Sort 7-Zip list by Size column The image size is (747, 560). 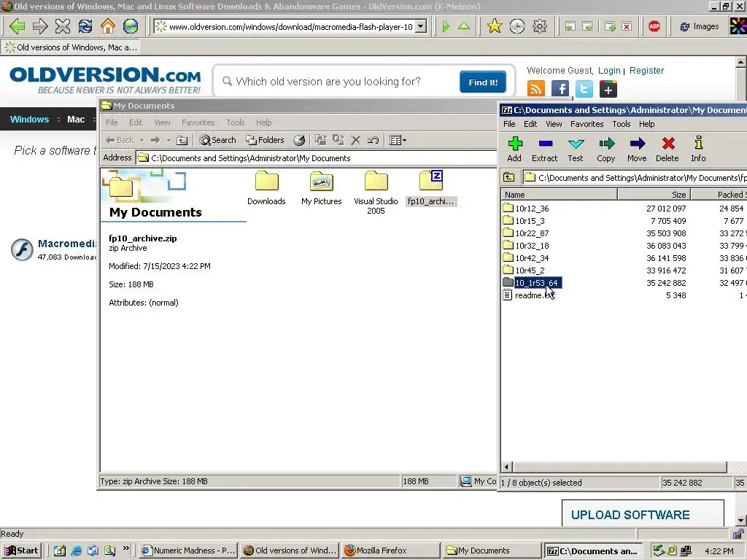point(654,194)
